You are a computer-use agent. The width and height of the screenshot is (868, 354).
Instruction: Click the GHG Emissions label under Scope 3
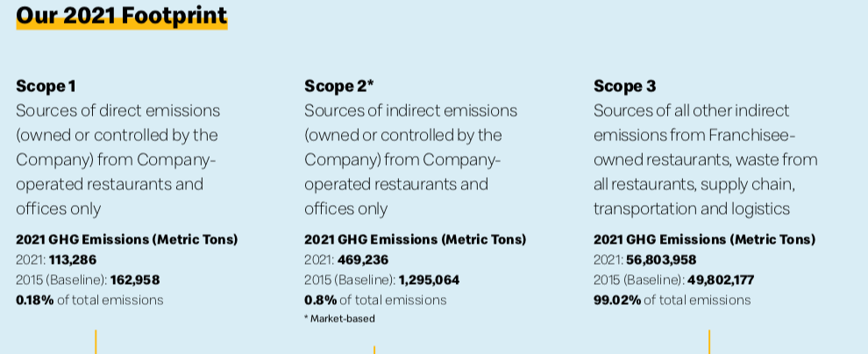tap(705, 239)
